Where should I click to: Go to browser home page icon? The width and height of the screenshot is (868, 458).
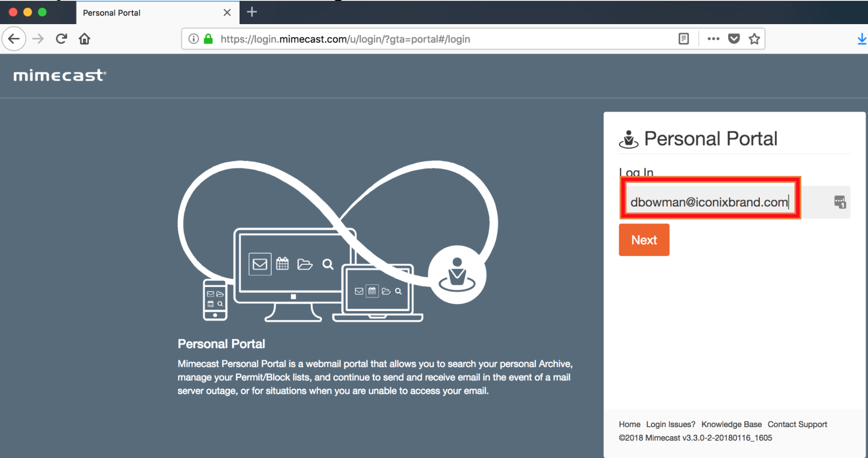point(84,39)
